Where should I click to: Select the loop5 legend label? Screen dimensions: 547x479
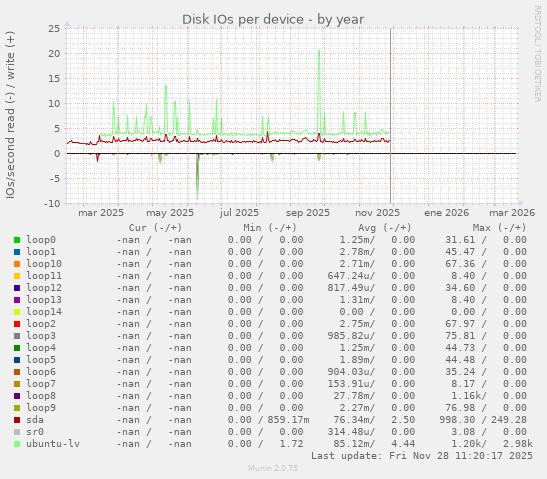[41, 360]
